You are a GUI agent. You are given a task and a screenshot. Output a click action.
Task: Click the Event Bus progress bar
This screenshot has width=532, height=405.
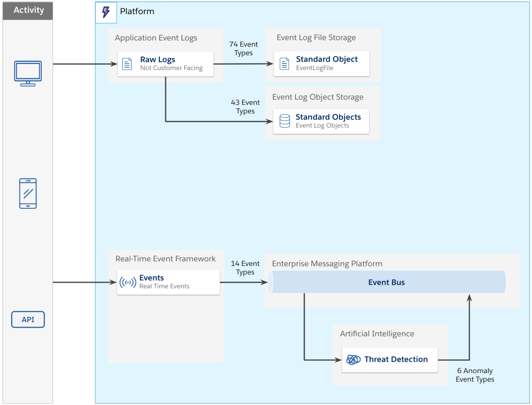pos(386,282)
